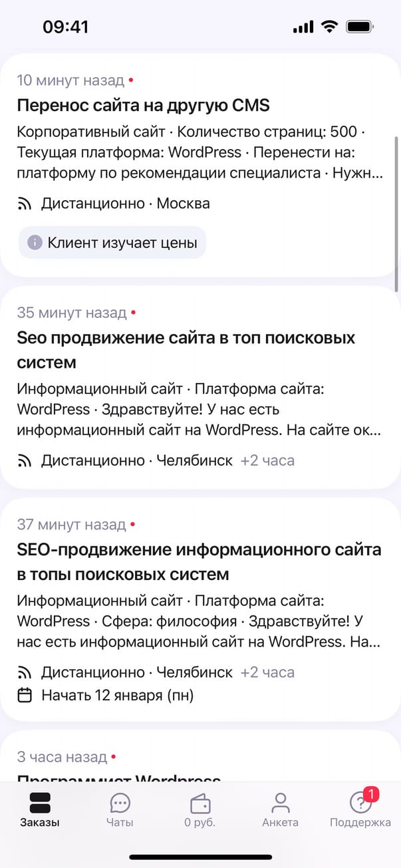The height and width of the screenshot is (868, 401).
Task: Open Поддержка question mark icon
Action: click(360, 803)
